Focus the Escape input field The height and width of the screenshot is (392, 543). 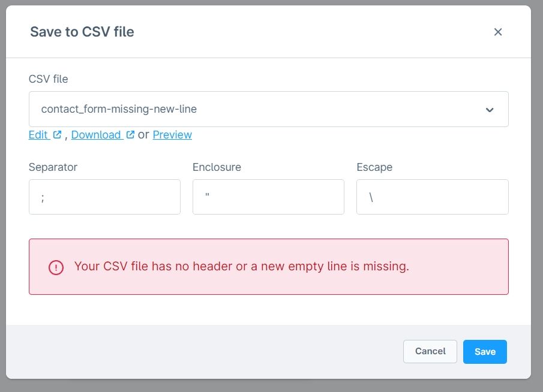432,197
